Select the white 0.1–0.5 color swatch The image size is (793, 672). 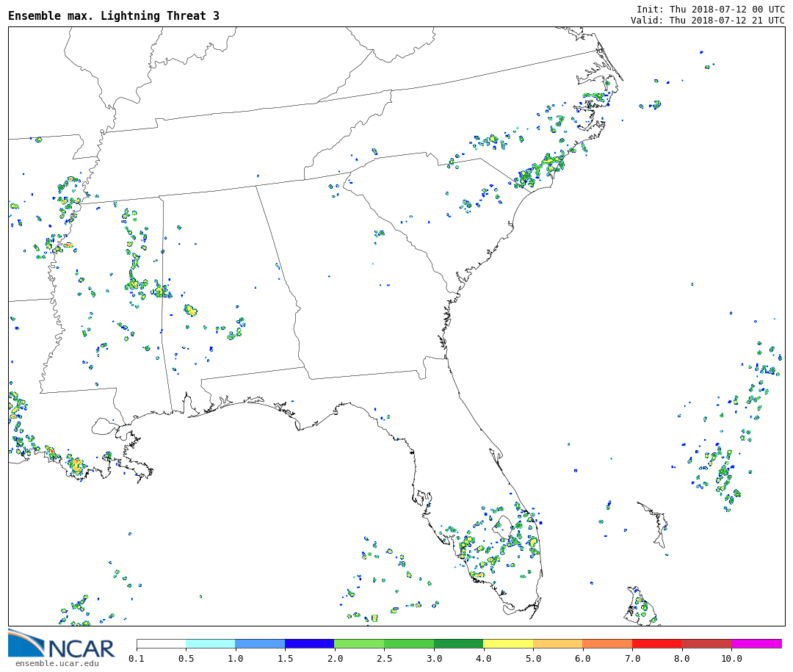coord(162,643)
